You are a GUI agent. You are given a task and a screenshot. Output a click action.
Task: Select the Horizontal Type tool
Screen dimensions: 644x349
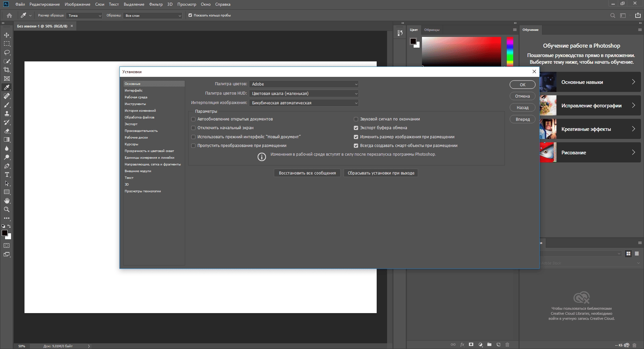point(7,175)
